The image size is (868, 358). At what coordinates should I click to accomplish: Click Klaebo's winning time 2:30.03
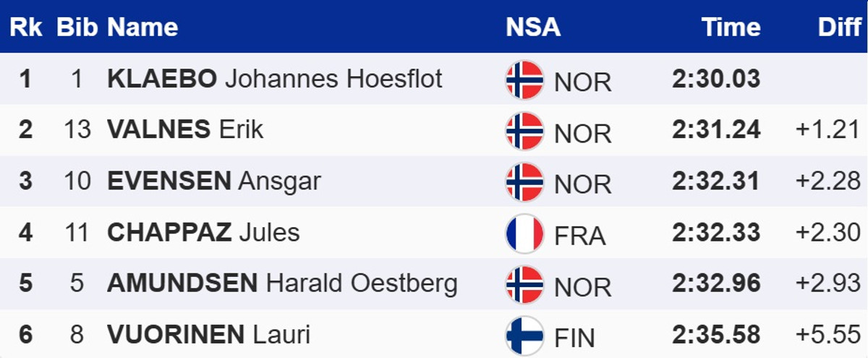pyautogui.click(x=715, y=79)
